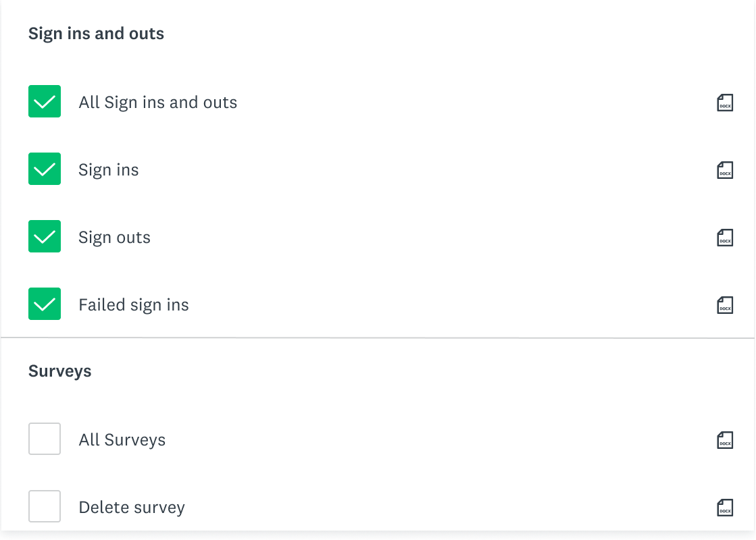This screenshot has height=540, width=756.
Task: Click the Surveys section heading
Action: coord(60,371)
